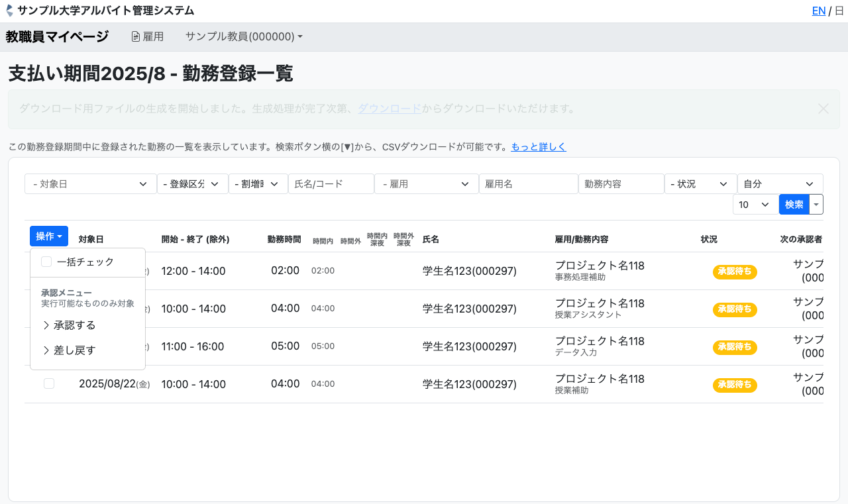Screen dimensions: 848x504
Task: Click the 02:00 total work time cell
Action: click(x=286, y=270)
